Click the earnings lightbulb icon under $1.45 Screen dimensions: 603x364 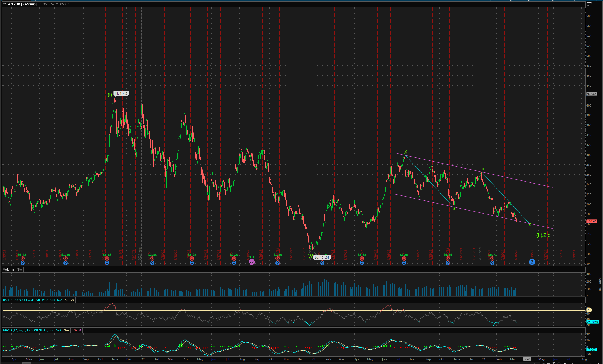coord(65,263)
